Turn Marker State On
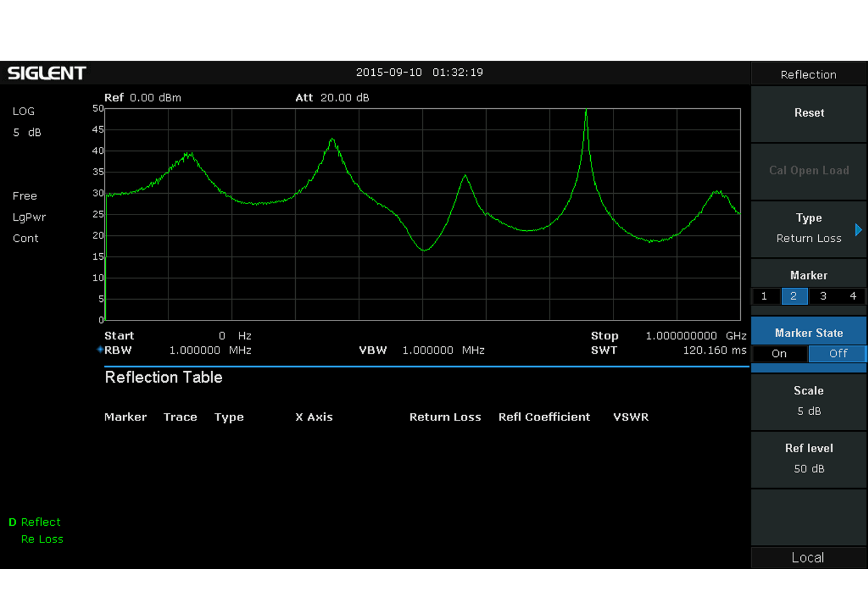Screen dimensions: 868x613 (x=779, y=353)
